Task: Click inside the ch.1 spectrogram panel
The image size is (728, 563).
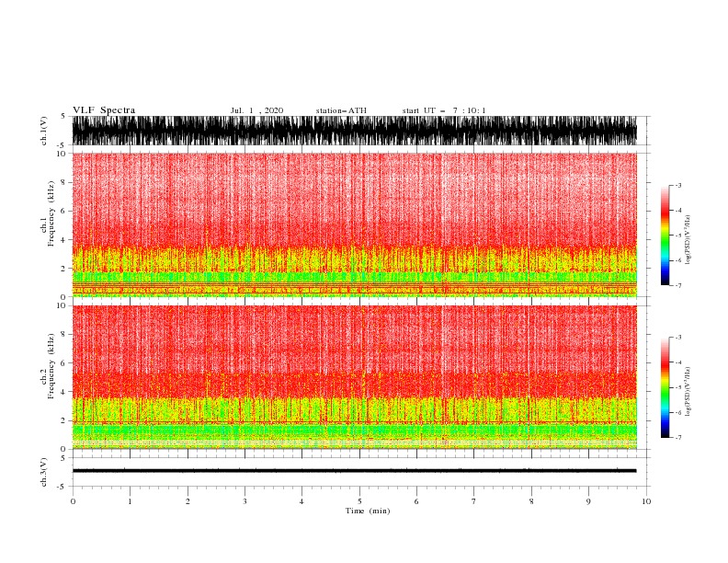Action: pyautogui.click(x=354, y=224)
